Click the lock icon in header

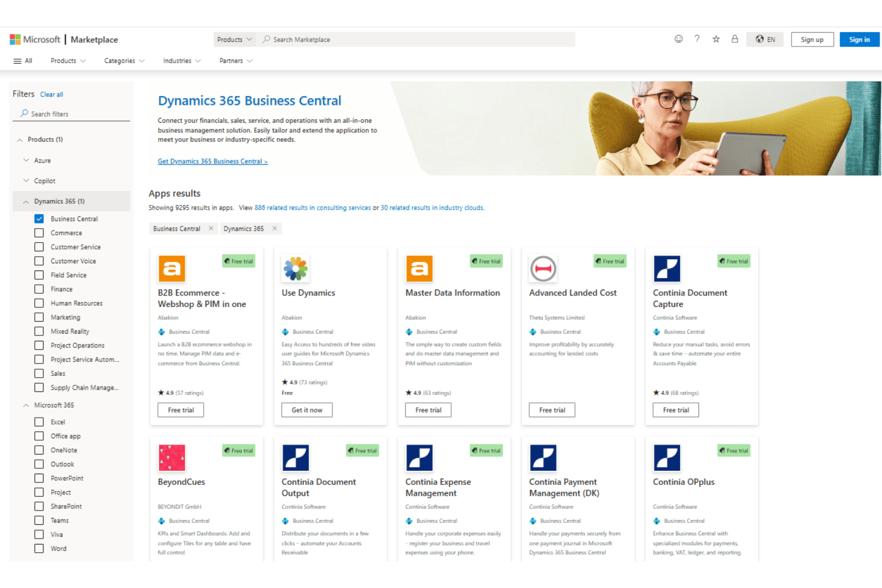(x=734, y=39)
